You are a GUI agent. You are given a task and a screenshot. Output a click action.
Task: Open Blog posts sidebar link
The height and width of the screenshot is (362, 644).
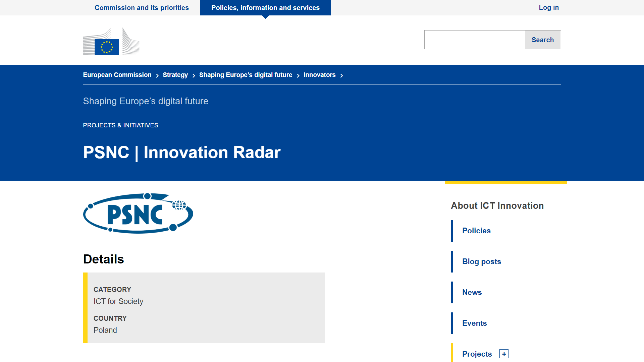tap(481, 261)
